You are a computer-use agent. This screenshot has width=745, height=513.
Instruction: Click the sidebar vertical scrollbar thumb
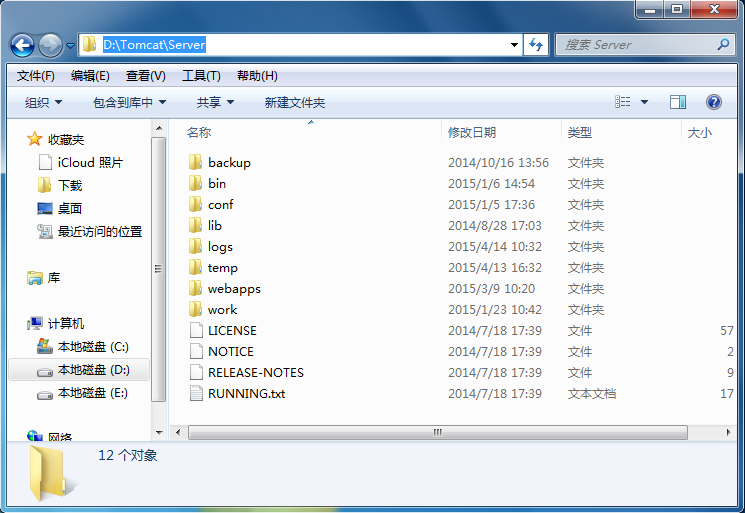point(159,269)
